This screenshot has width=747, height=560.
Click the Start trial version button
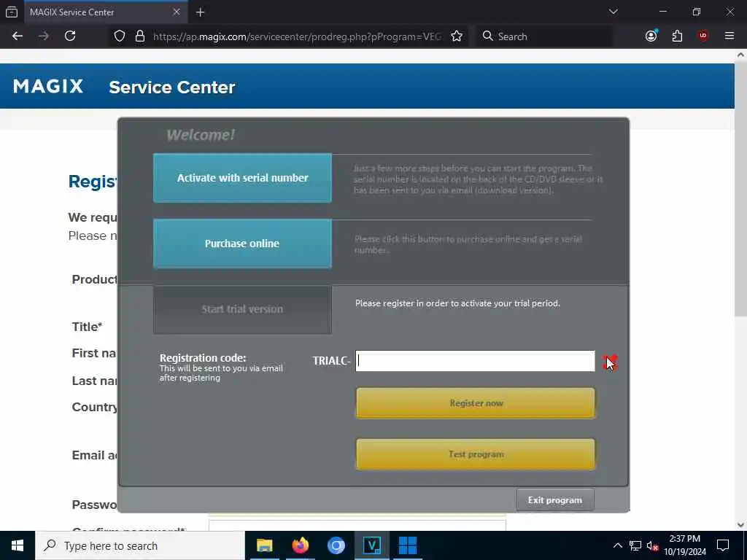242,309
